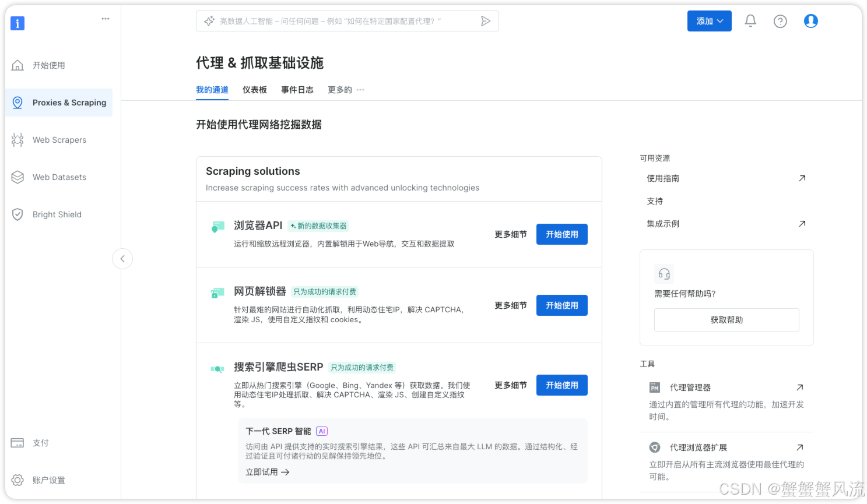Click the 支付 payment card icon
This screenshot has width=867, height=504.
(x=17, y=443)
